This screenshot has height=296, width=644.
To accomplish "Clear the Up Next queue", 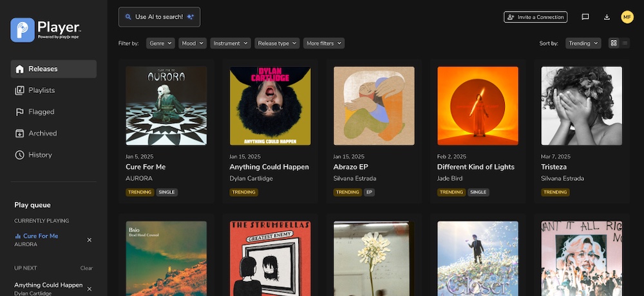I will click(x=86, y=268).
